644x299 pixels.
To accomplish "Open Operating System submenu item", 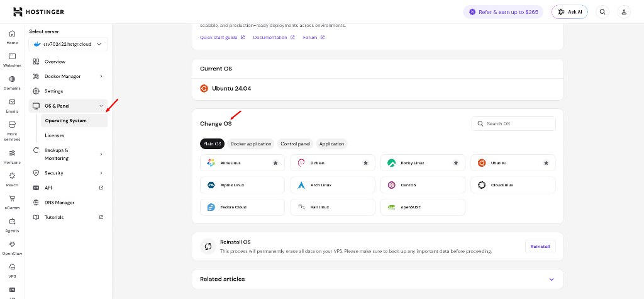I will click(74, 121).
